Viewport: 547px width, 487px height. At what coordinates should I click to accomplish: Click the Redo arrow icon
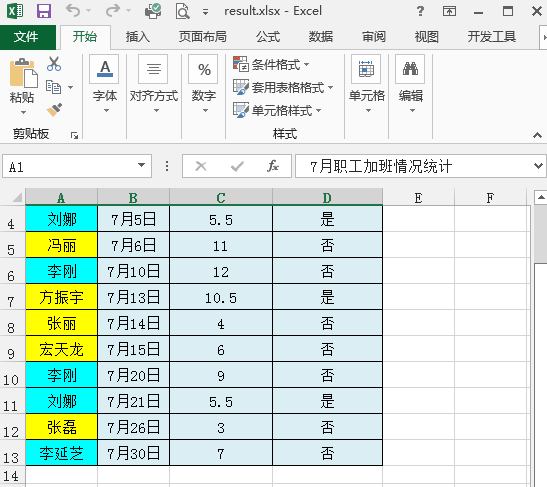[113, 11]
